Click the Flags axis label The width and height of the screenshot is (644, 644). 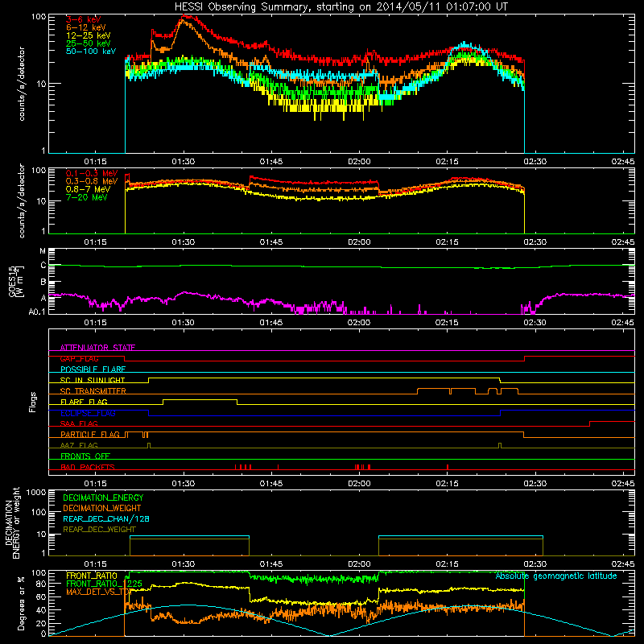click(33, 402)
